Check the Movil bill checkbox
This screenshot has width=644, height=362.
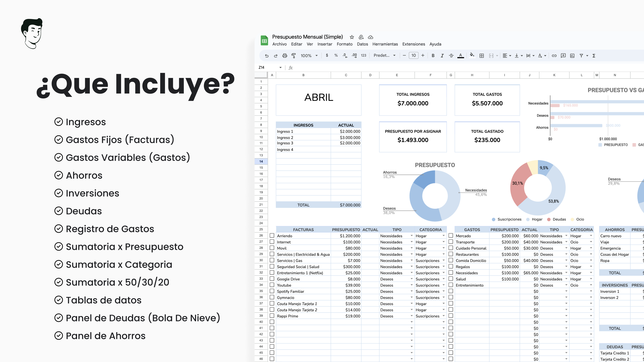[x=272, y=248]
